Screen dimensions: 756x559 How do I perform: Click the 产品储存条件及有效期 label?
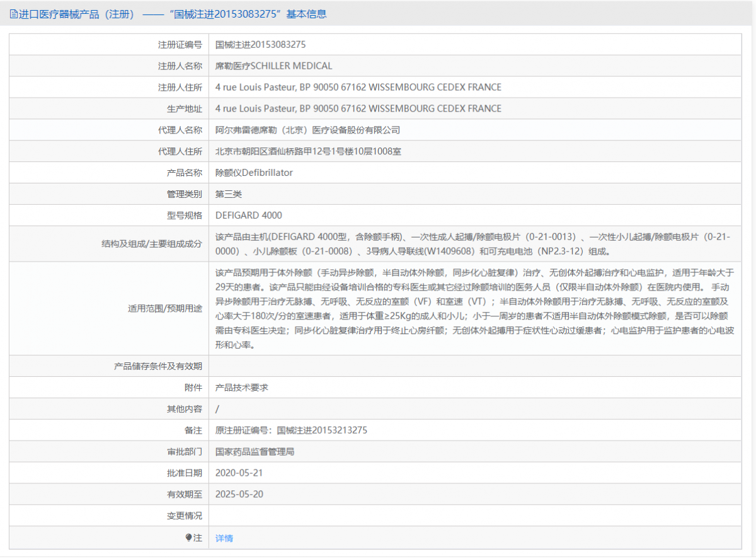point(158,367)
